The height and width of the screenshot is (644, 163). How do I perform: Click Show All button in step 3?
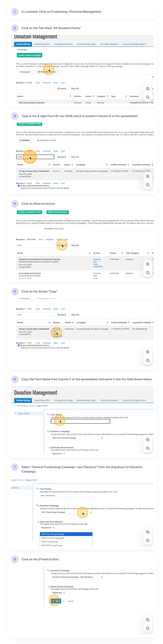[x=75, y=157]
